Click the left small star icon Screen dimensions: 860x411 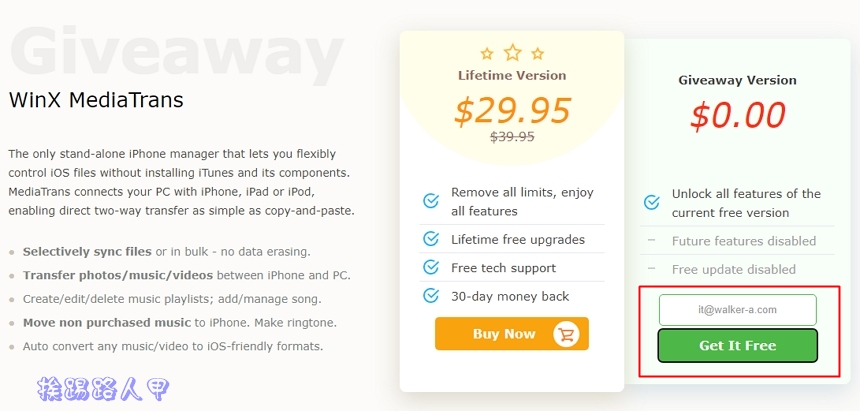[x=487, y=54]
